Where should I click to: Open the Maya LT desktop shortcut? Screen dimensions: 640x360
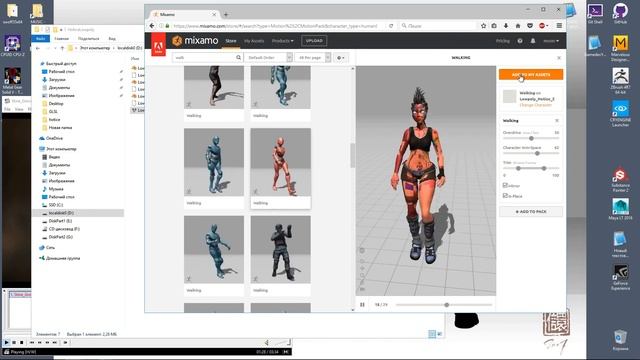coord(620,209)
